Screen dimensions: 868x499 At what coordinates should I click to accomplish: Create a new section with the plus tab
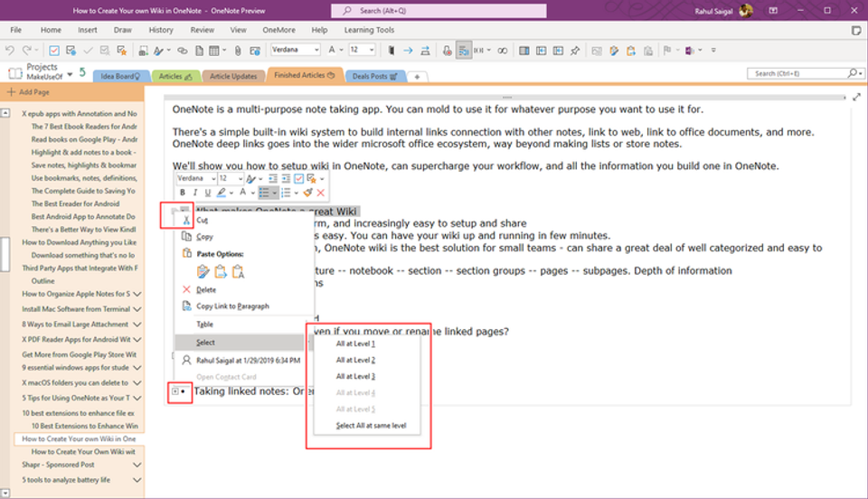[417, 76]
